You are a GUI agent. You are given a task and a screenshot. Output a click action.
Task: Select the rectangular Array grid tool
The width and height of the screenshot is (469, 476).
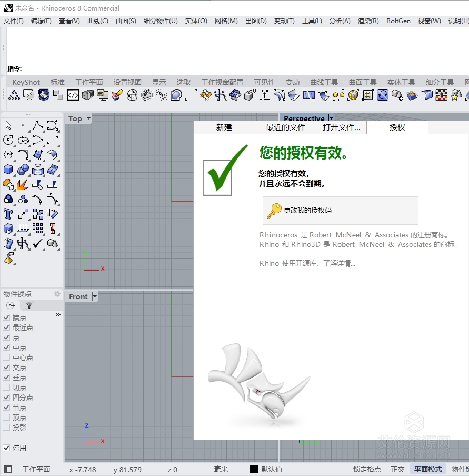38,229
